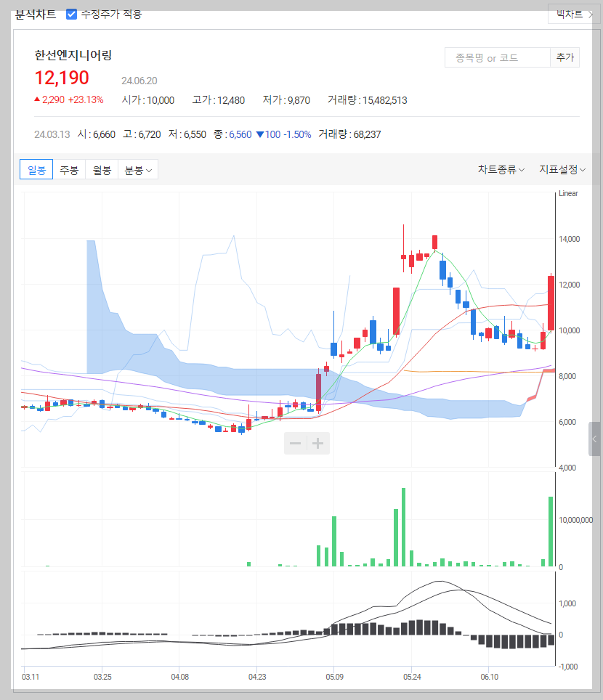Click the side panel collapse arrow
Screen dimensions: 603x700
594,439
